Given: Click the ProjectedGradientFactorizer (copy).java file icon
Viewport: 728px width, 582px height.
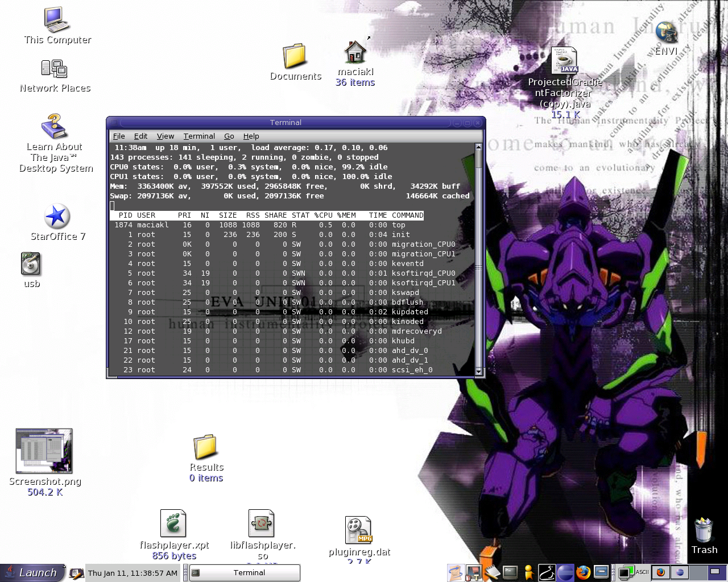Looking at the screenshot, I should [x=564, y=61].
